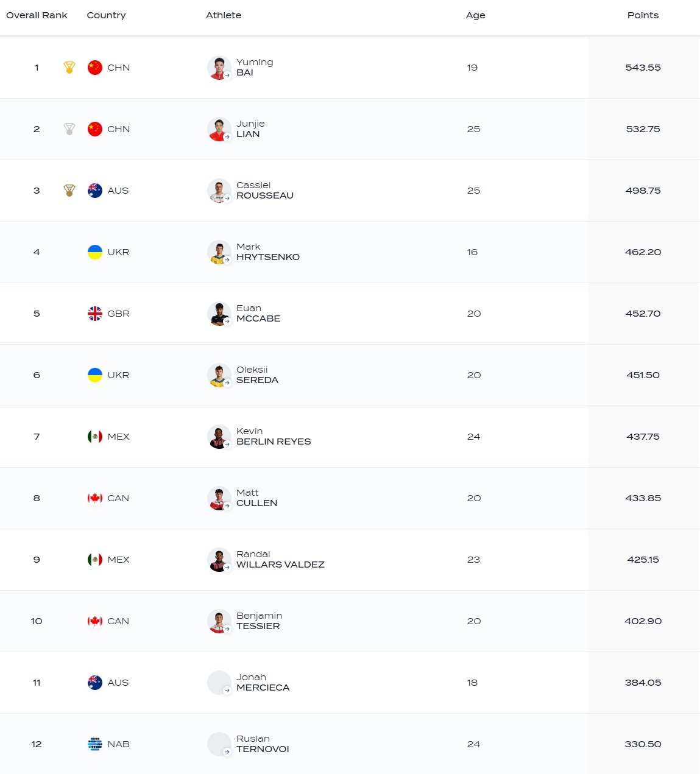Click the silver medal icon beside Junjie Lian
The image size is (700, 774).
[x=69, y=129]
